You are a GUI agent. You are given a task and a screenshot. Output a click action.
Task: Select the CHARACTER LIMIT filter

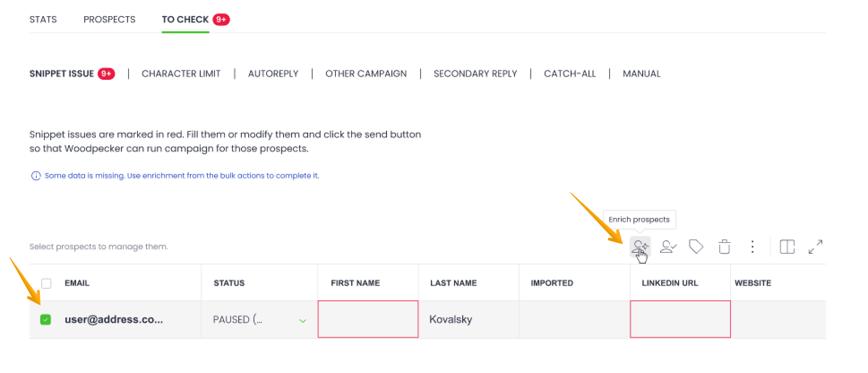(181, 74)
